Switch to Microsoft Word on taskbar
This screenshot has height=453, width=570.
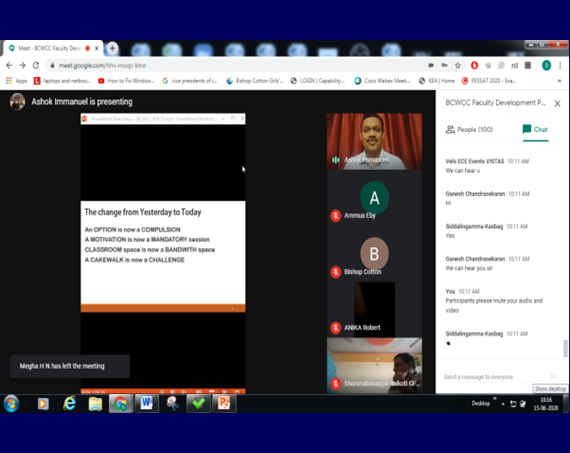coord(147,404)
